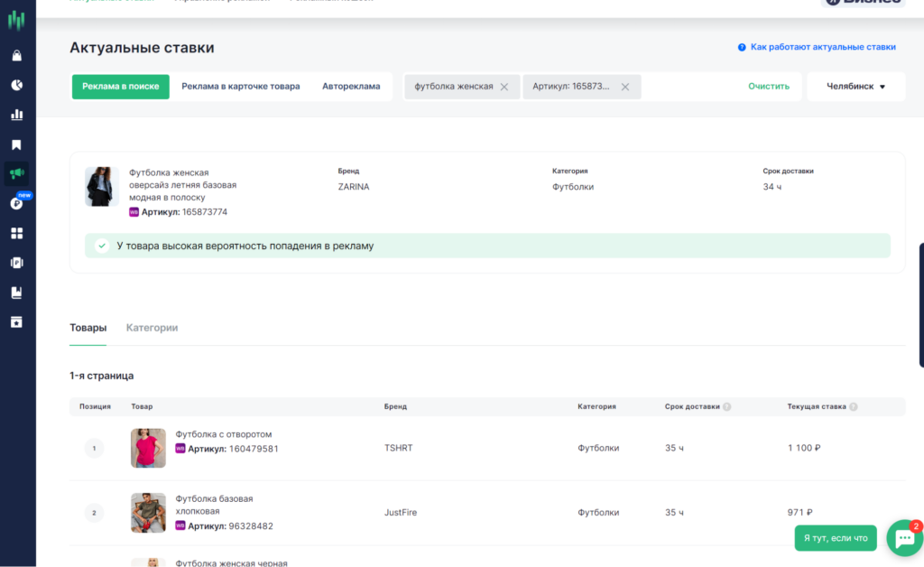Click the bookmark icon in sidebar

[x=16, y=144]
